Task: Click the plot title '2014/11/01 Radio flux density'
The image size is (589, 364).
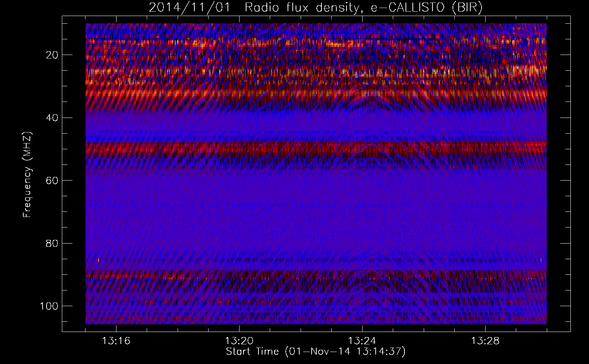Action: pos(316,8)
